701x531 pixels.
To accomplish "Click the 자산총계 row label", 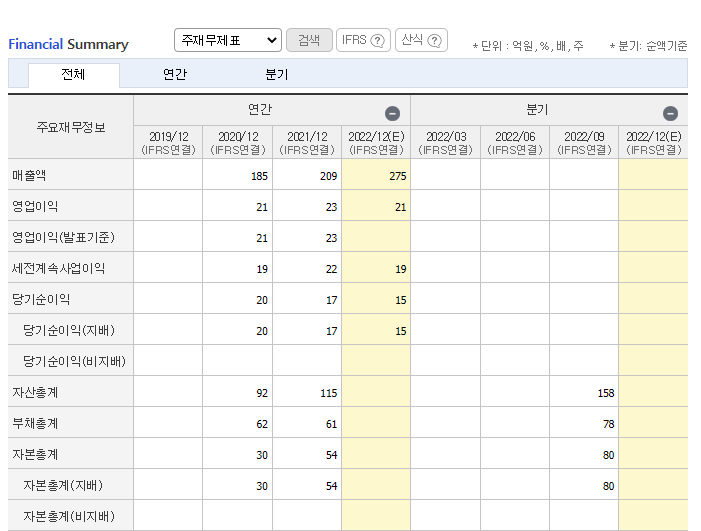I will (x=35, y=392).
